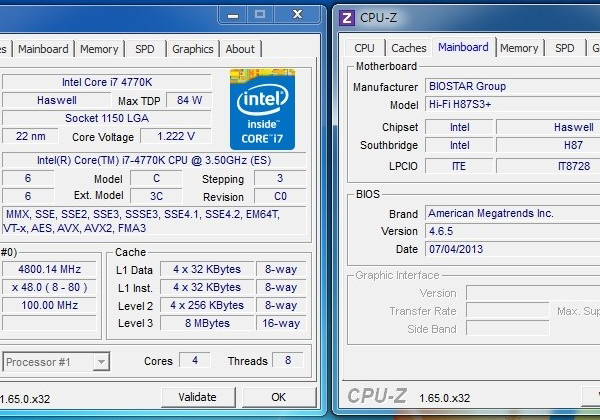Click the bus speed 100.00 MHz
Screen dimensions: 600x420
[49, 305]
